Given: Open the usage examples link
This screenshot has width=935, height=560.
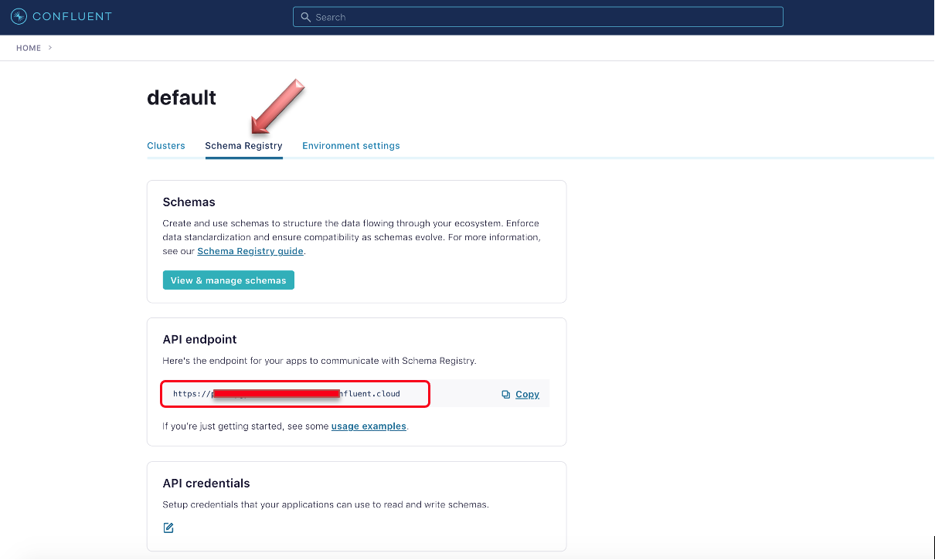Looking at the screenshot, I should tap(369, 426).
